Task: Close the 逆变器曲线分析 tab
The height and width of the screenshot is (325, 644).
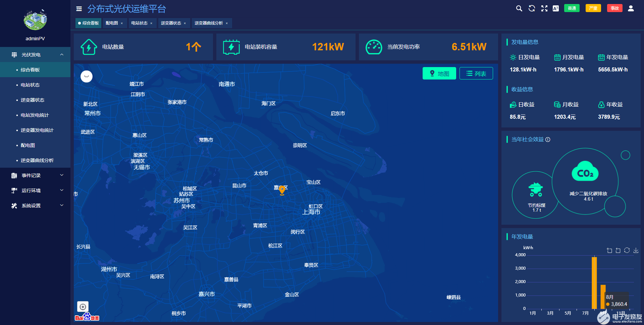Action: pyautogui.click(x=227, y=23)
